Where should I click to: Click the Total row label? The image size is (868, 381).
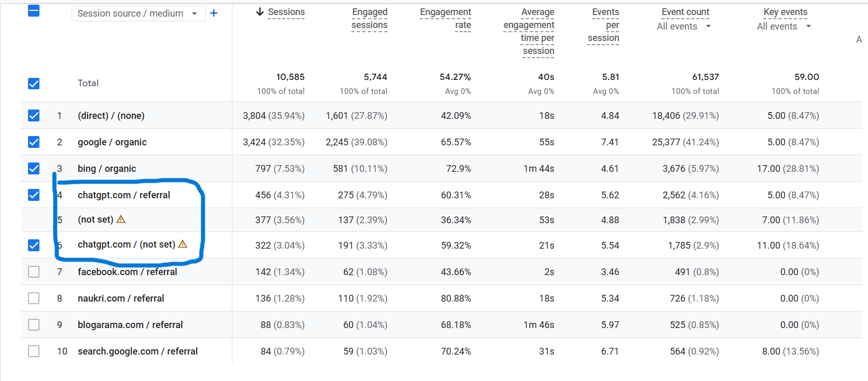tap(88, 83)
